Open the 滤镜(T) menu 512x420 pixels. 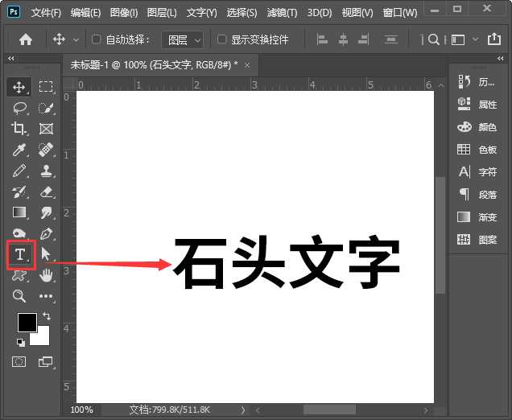[x=281, y=13]
